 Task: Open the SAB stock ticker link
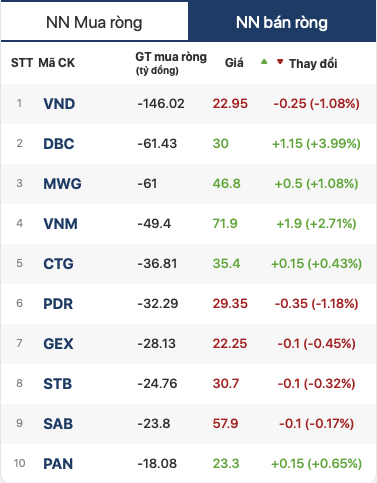[x=58, y=424]
